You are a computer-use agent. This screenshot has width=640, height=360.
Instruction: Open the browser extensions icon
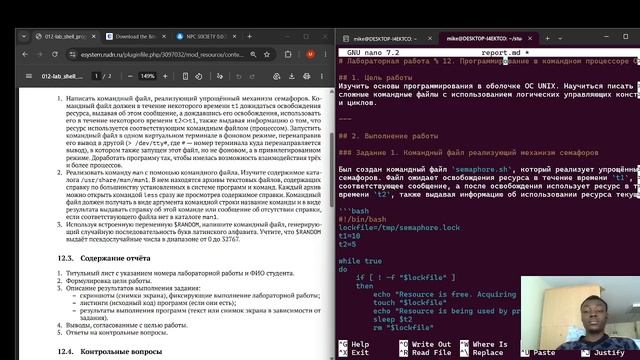288,54
